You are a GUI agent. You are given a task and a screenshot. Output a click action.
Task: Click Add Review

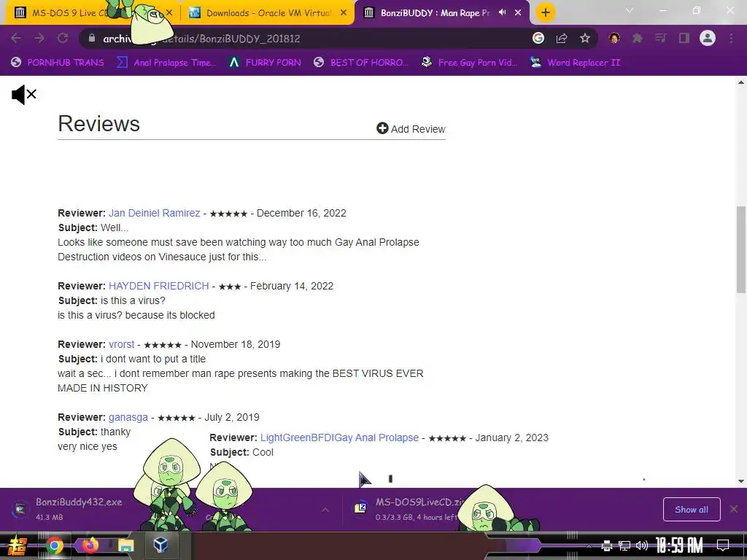click(x=411, y=128)
